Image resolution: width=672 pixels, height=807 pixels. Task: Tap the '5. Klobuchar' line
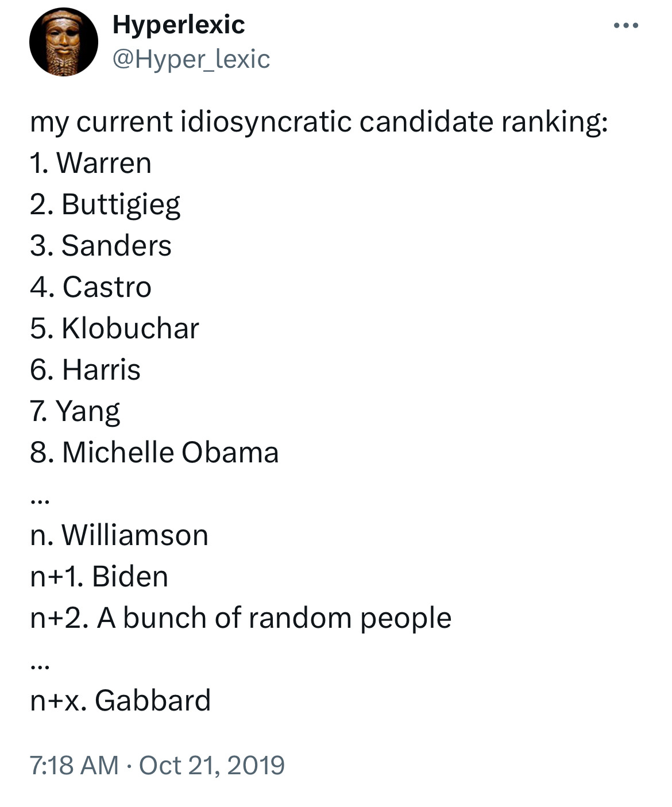tap(114, 329)
